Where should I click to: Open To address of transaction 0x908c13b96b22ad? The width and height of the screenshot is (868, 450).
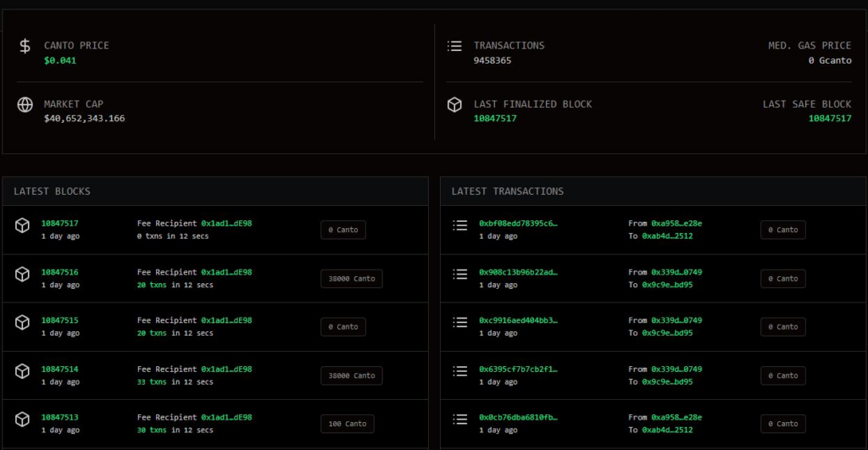pyautogui.click(x=667, y=285)
